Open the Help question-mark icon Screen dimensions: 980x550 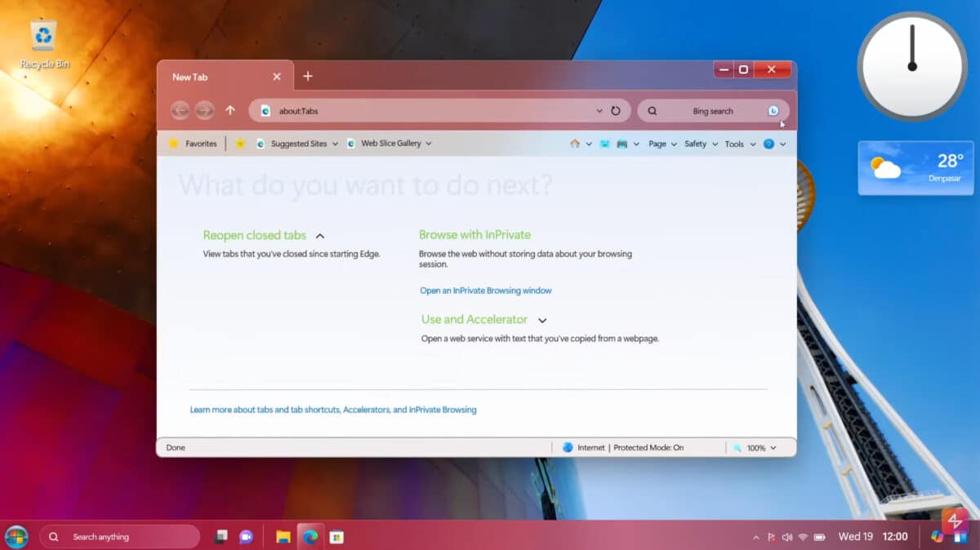click(768, 144)
